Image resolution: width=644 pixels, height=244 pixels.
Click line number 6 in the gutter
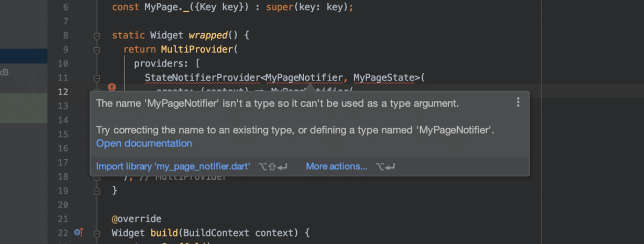(x=65, y=8)
